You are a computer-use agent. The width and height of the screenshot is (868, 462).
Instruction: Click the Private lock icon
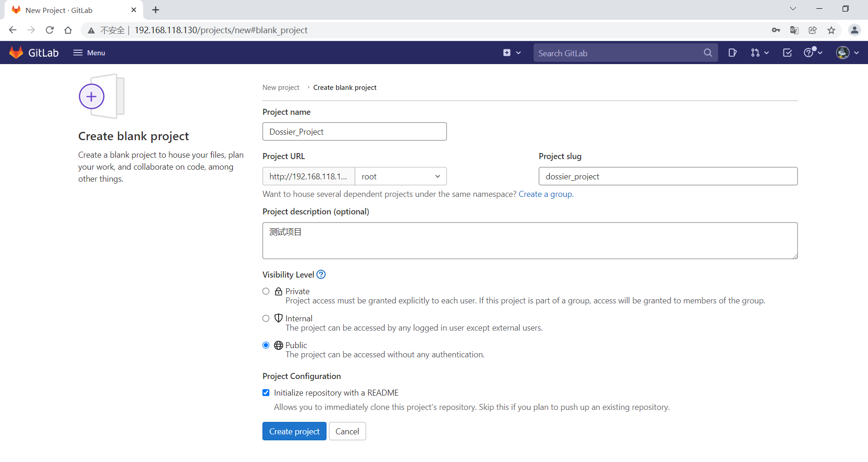tap(279, 291)
